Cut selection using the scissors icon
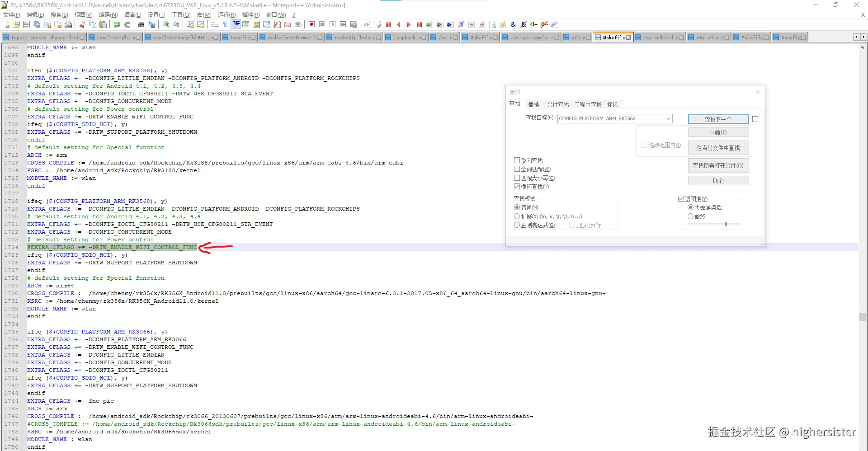 pyautogui.click(x=82, y=24)
